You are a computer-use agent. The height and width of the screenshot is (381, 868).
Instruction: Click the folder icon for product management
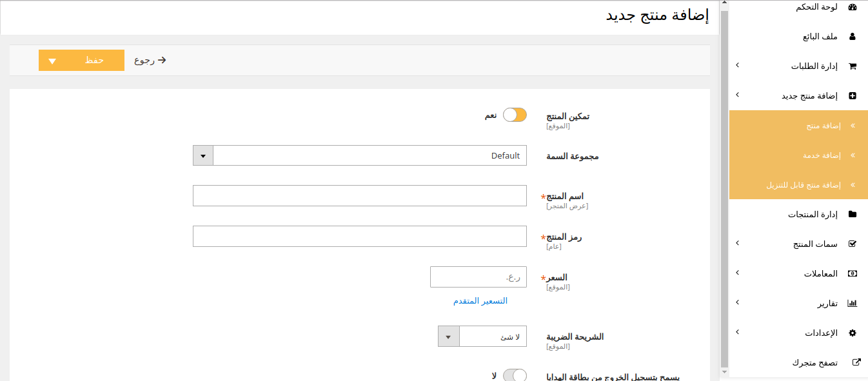click(852, 215)
